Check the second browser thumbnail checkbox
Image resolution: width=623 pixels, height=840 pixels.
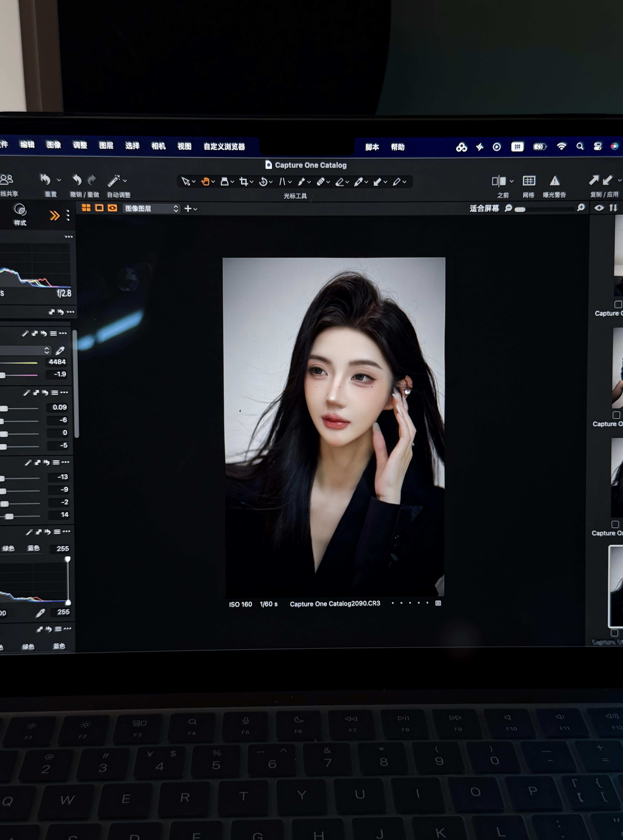pos(616,415)
